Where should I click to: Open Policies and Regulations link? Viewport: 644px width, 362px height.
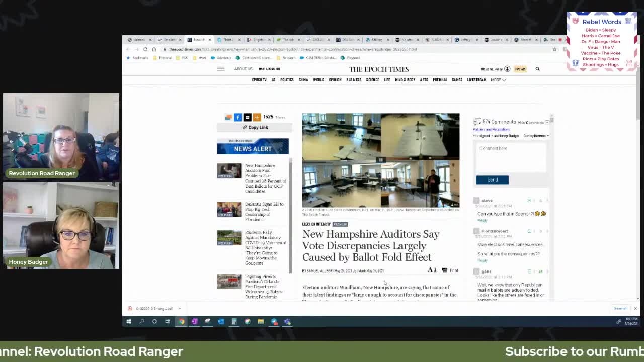tap(492, 129)
